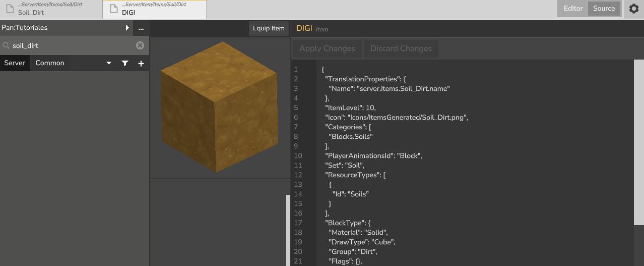Image resolution: width=644 pixels, height=266 pixels.
Task: Switch to Source view mode
Action: 604,9
